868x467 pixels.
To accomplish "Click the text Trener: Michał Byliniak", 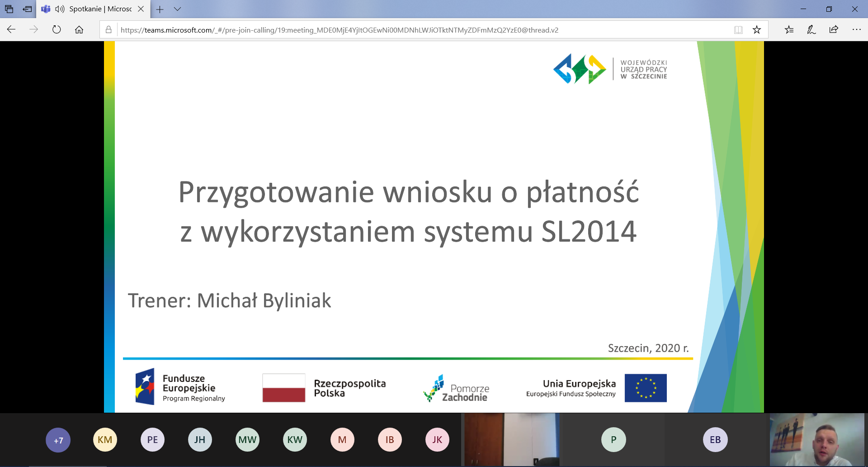I will (x=230, y=301).
